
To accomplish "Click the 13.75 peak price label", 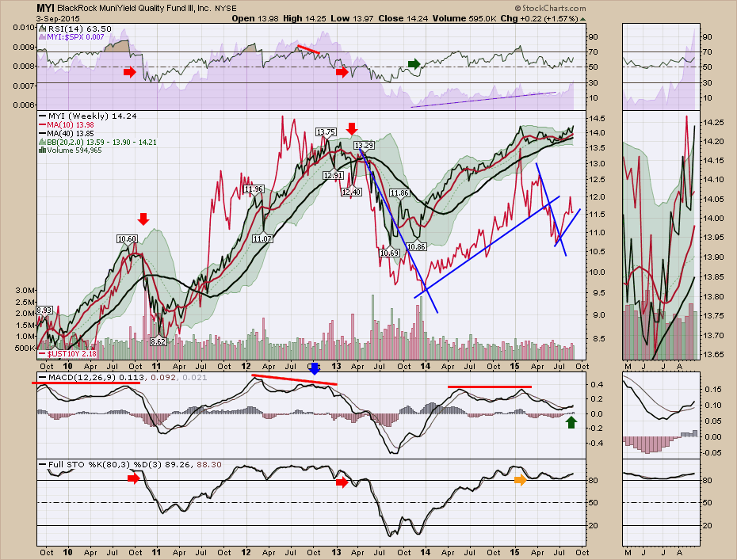I will 326,132.
